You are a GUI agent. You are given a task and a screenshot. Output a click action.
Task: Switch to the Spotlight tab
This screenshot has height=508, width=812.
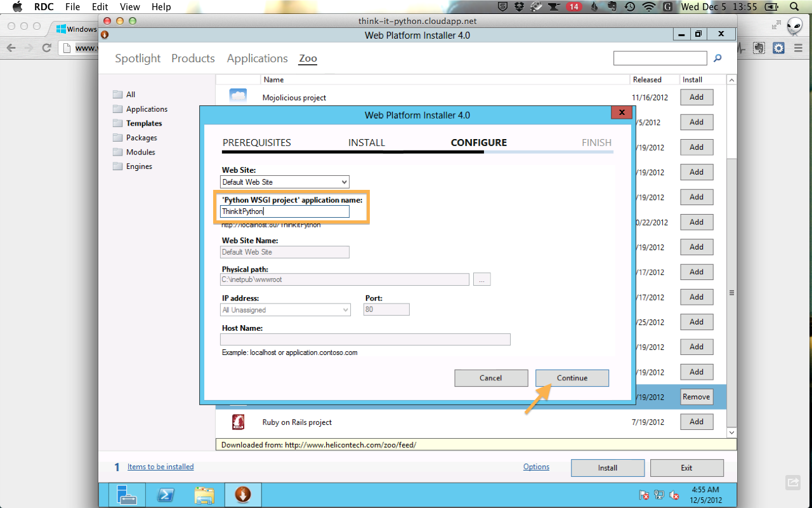tap(138, 58)
